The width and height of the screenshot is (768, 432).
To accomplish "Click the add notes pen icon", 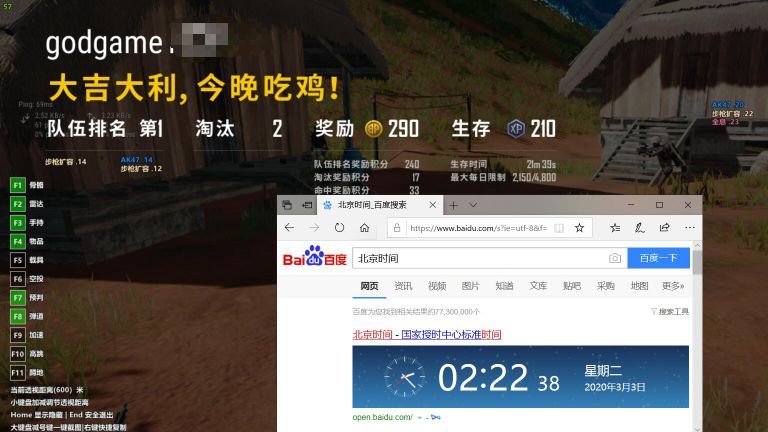I will pyautogui.click(x=637, y=228).
